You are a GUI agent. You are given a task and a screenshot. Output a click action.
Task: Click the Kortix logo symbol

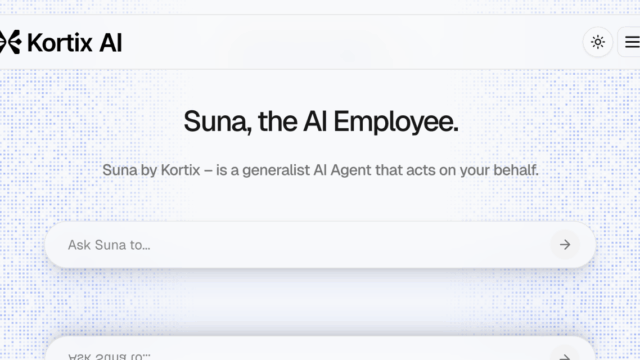click(10, 42)
